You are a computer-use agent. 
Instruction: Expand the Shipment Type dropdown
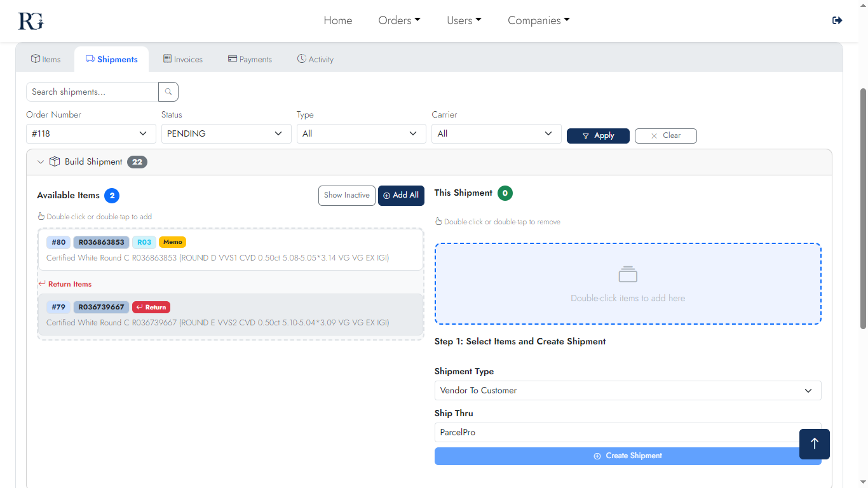[x=627, y=390]
